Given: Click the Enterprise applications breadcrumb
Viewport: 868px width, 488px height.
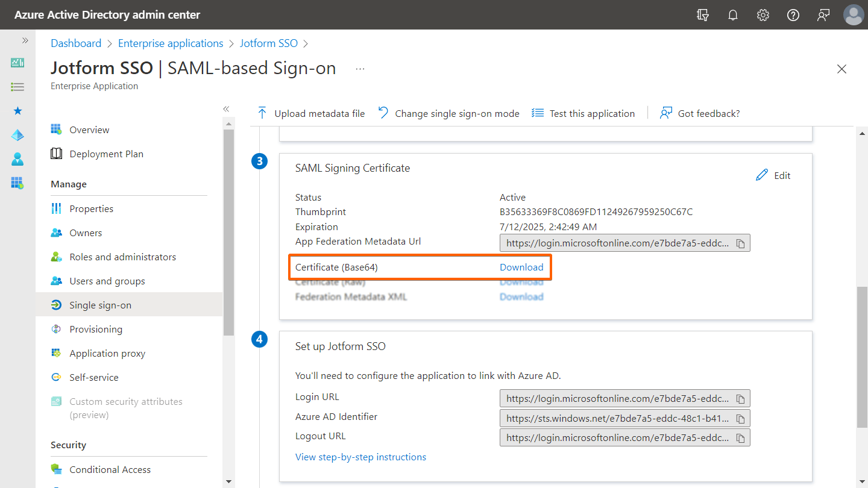Looking at the screenshot, I should pos(171,43).
